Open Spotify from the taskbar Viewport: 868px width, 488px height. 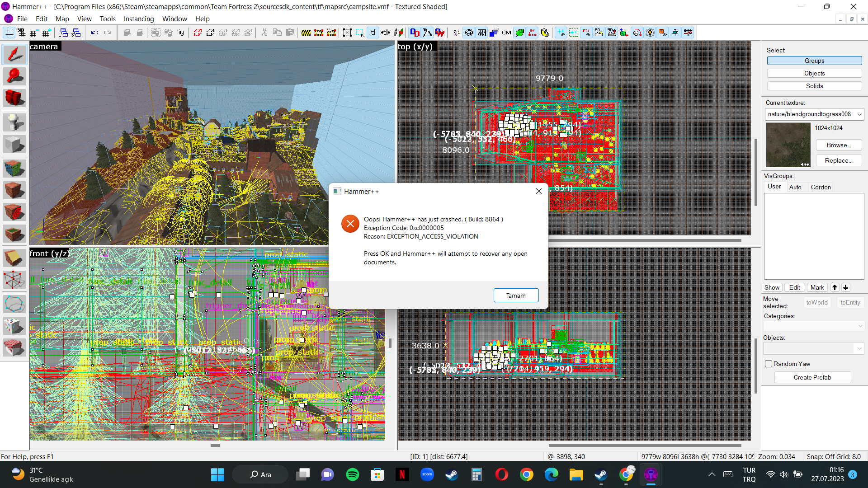coord(352,474)
